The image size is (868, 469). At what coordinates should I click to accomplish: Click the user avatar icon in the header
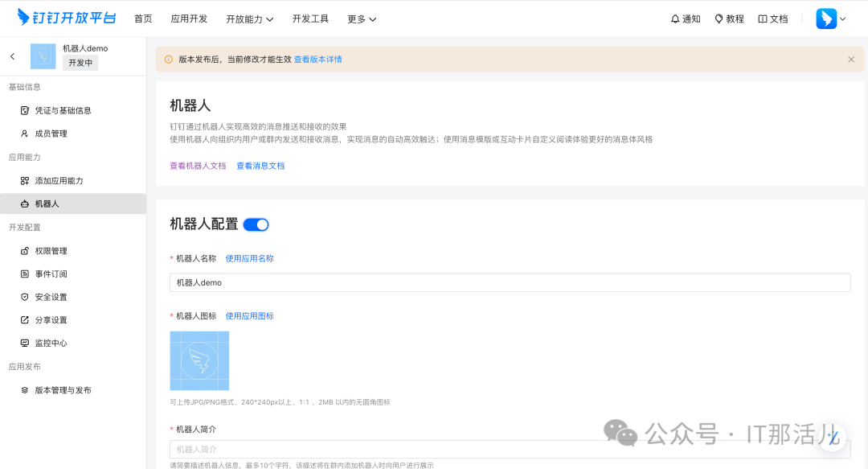coord(826,19)
